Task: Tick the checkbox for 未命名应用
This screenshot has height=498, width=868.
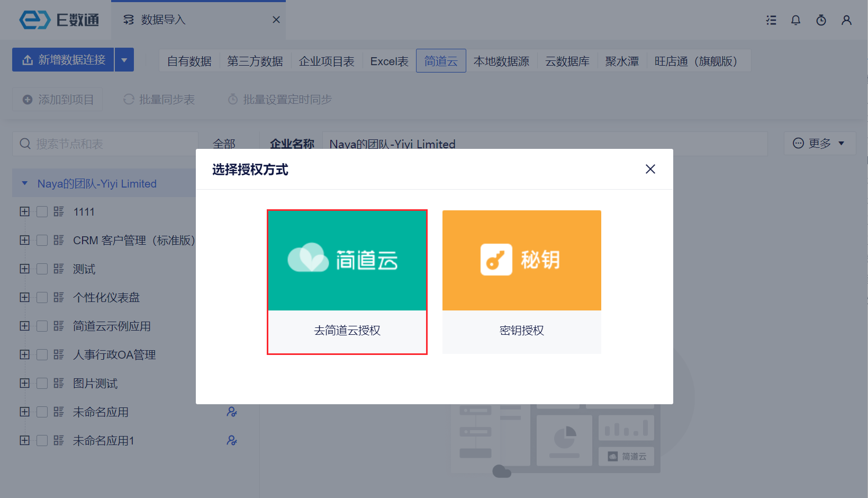Action: click(x=42, y=412)
